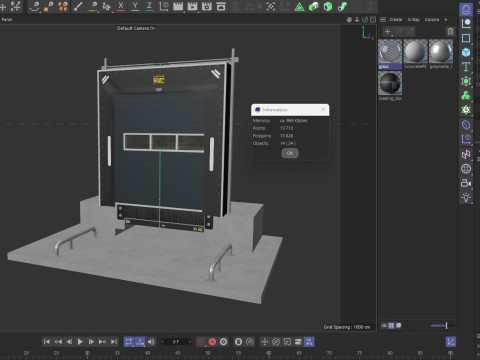This screenshot has width=480, height=360.
Task: Toggle the viewport layout maximize icon
Action: click(373, 19)
